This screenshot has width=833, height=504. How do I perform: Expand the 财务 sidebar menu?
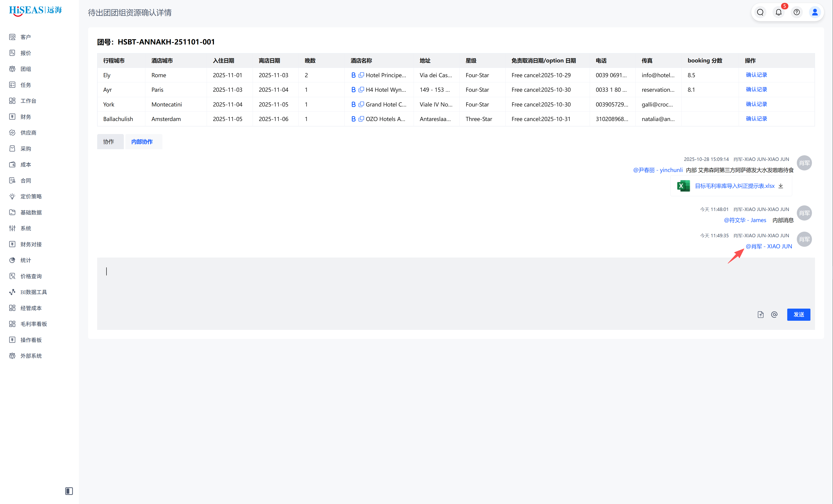coord(26,117)
